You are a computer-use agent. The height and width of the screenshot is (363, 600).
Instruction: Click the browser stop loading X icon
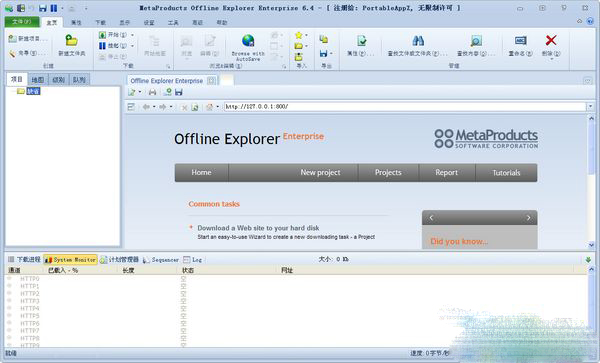184,107
